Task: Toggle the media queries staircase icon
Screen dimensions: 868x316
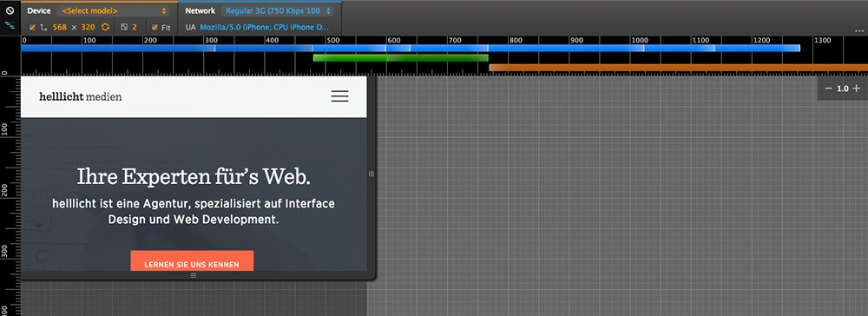Action: point(10,25)
